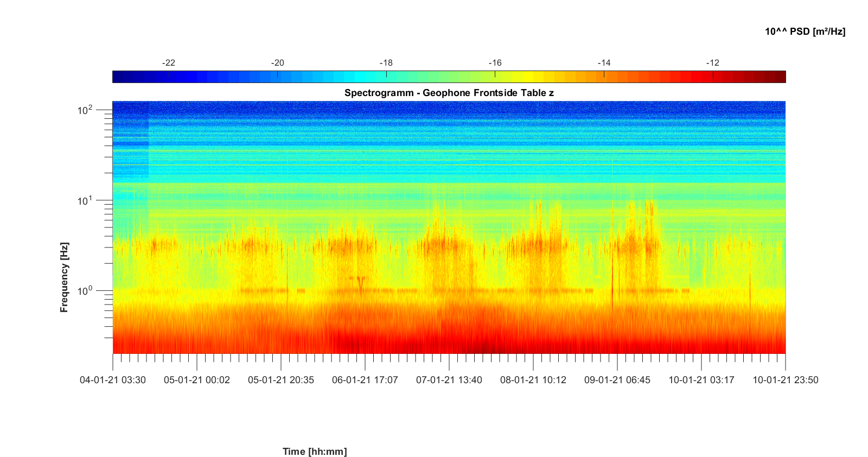The width and height of the screenshot is (868, 457).
Task: Click the time label '05-01-21 20:35'
Action: [x=281, y=380]
